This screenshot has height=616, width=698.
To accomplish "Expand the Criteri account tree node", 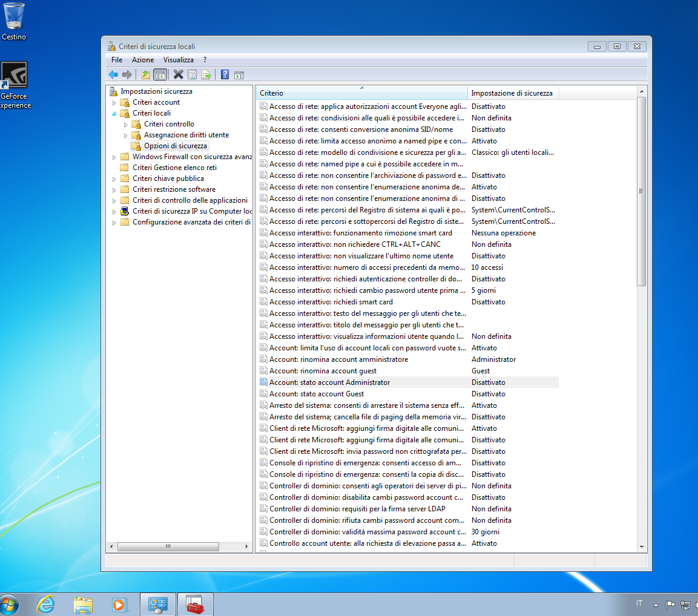I will [x=114, y=103].
